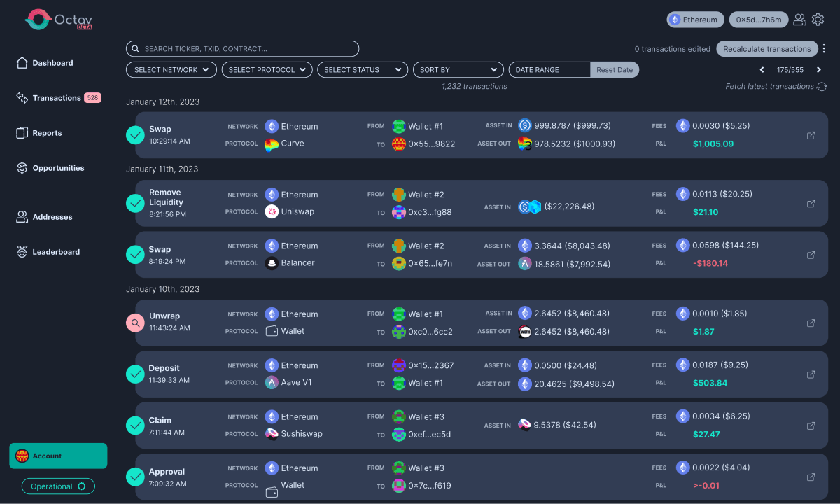Open the Ethereum network selector
Viewport: 840px width, 504px height.
pyautogui.click(x=695, y=20)
